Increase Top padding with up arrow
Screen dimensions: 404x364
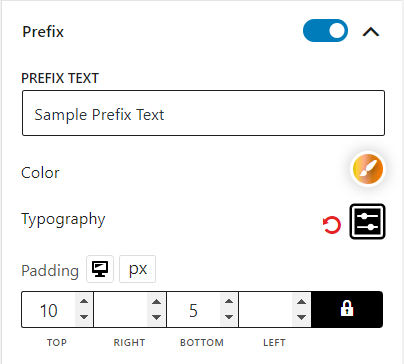[x=84, y=301]
